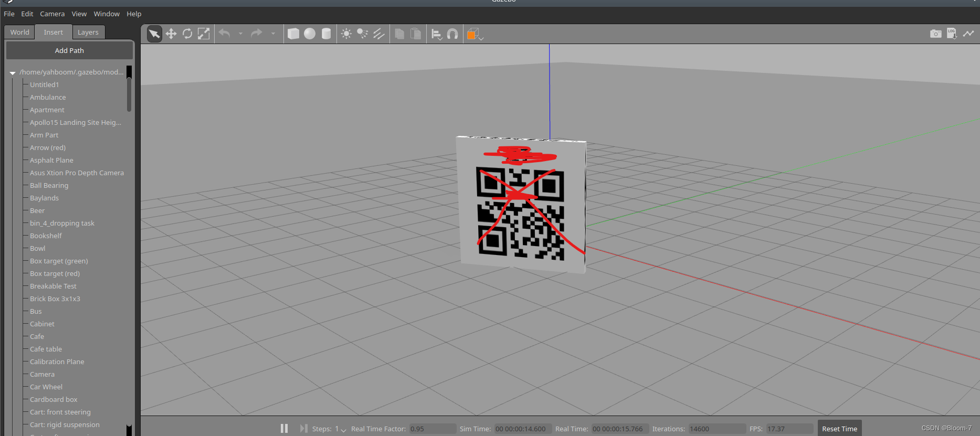Select the Asphalt Plane model
The height and width of the screenshot is (436, 980).
point(51,160)
